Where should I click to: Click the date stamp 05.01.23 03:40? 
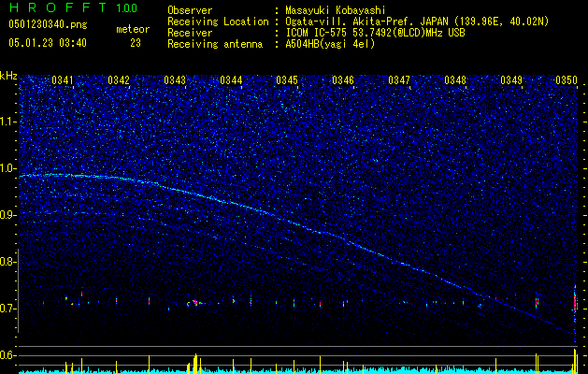(x=48, y=43)
